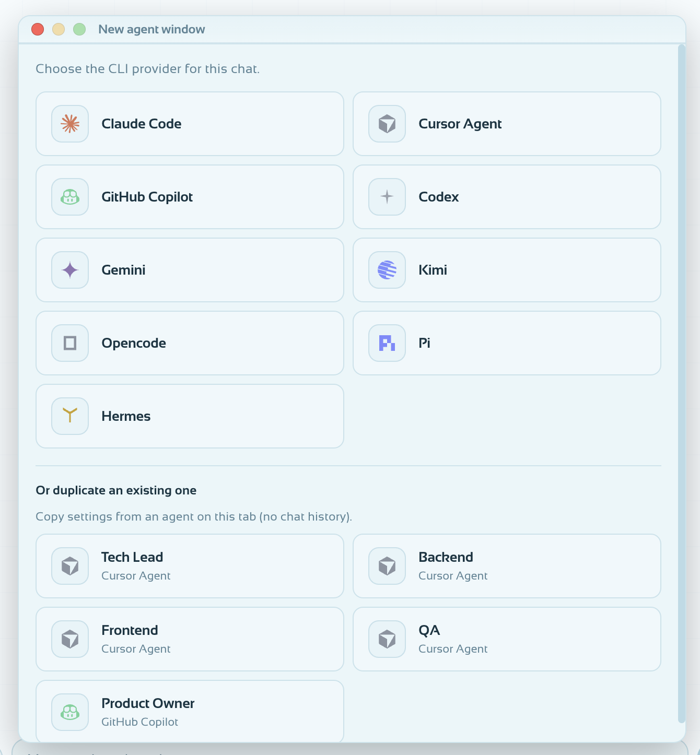Choose Codex as CLI provider

507,197
